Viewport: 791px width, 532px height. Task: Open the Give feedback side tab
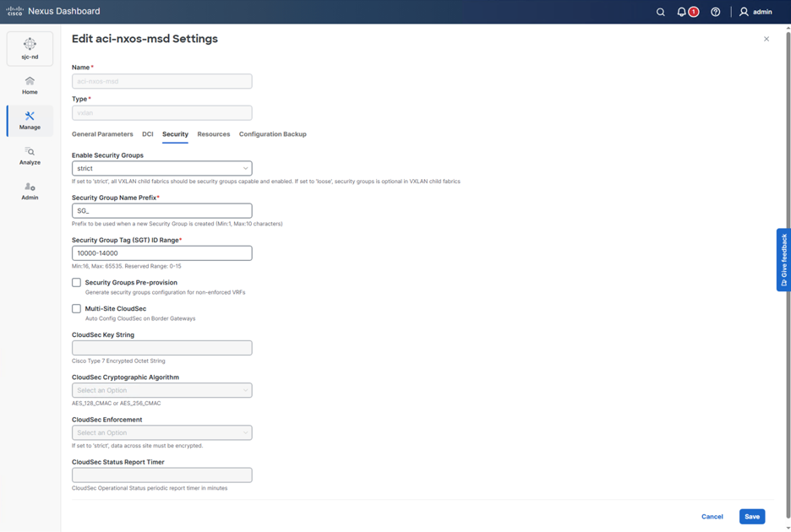pos(783,260)
